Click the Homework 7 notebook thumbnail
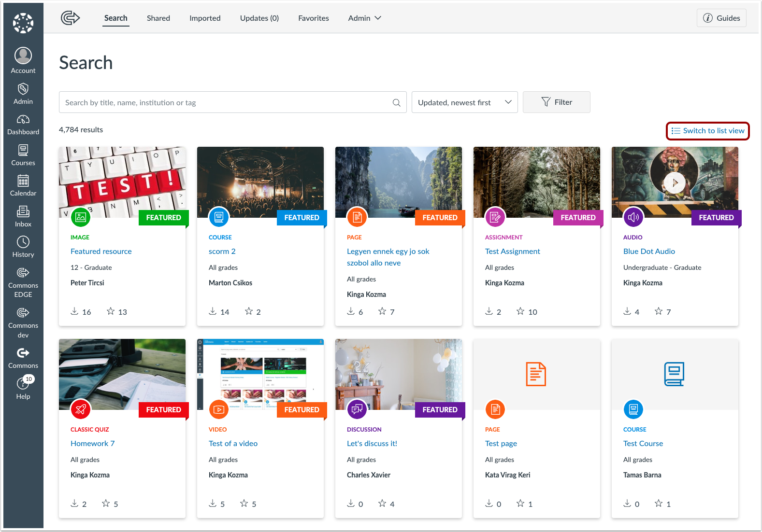Screen dimensions: 762x532 [122, 374]
